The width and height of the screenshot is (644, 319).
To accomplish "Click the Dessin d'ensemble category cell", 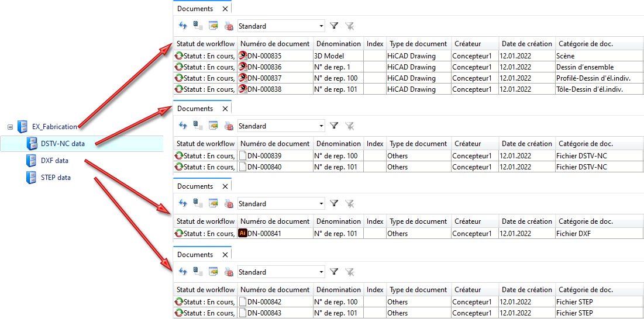I will pyautogui.click(x=599, y=67).
